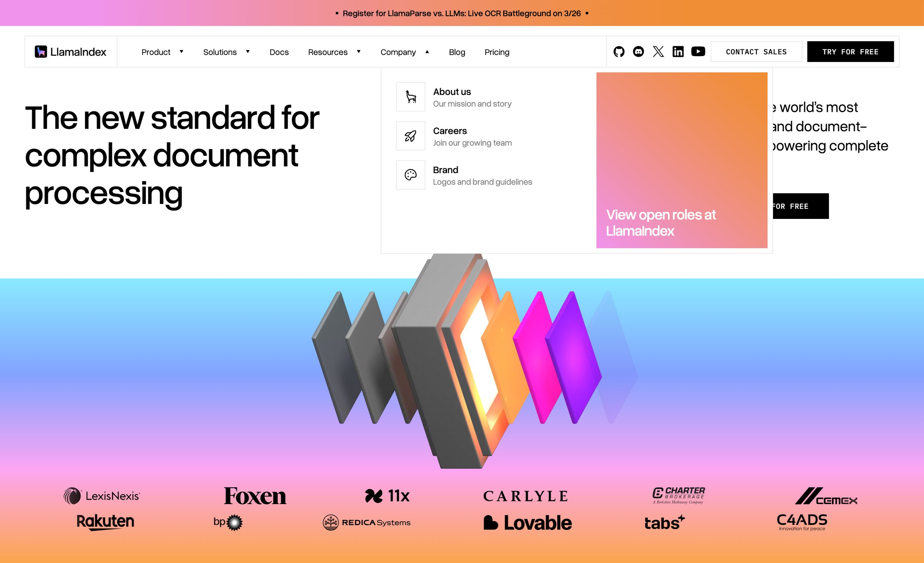The width and height of the screenshot is (924, 563).
Task: Open the OCR Battleground registration banner
Action: tap(462, 13)
